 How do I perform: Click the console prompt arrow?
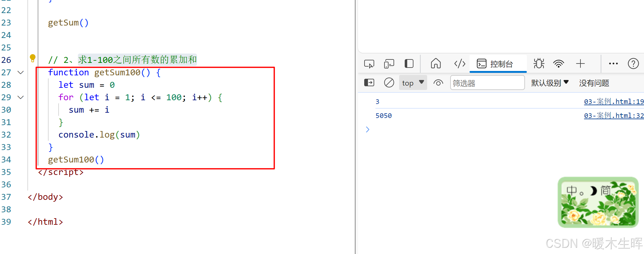[368, 129]
